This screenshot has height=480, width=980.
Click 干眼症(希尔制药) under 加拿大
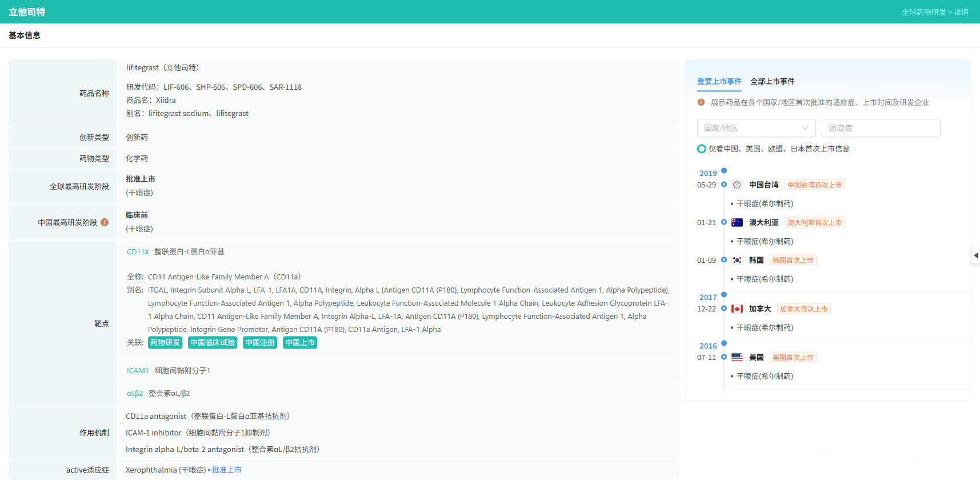pos(765,327)
